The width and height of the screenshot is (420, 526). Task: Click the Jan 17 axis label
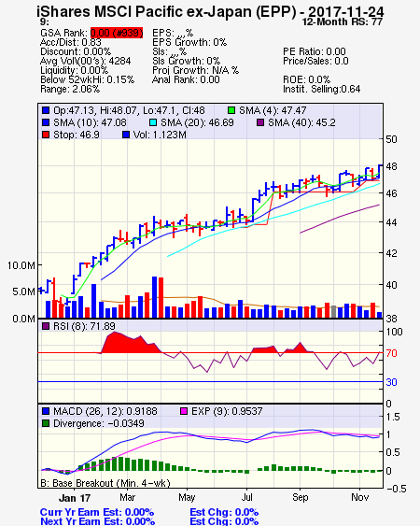tap(75, 498)
